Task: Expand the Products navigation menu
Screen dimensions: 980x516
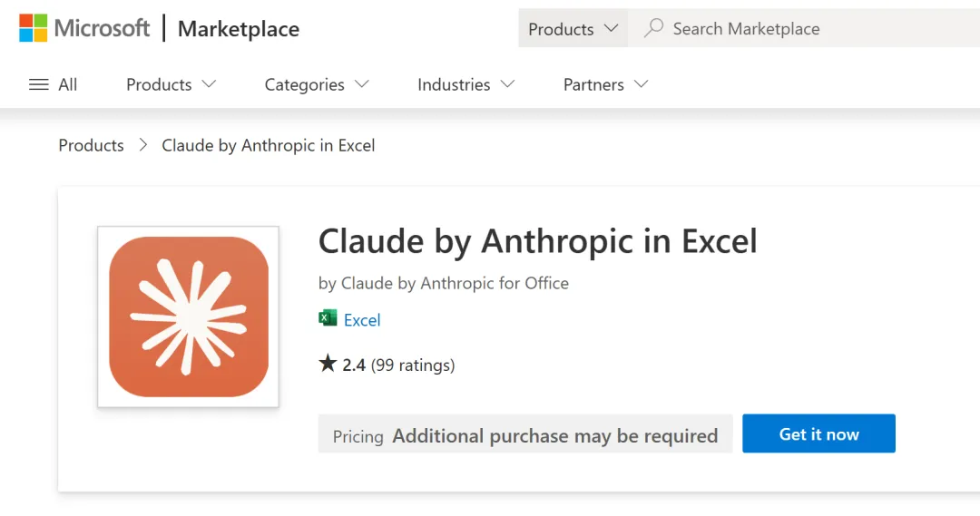Action: (x=171, y=84)
